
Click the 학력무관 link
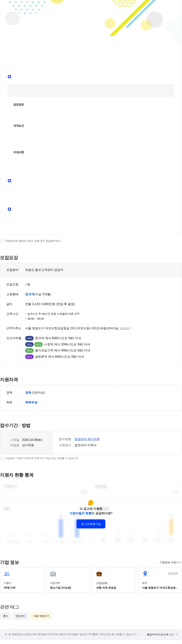pyautogui.click(x=31, y=402)
